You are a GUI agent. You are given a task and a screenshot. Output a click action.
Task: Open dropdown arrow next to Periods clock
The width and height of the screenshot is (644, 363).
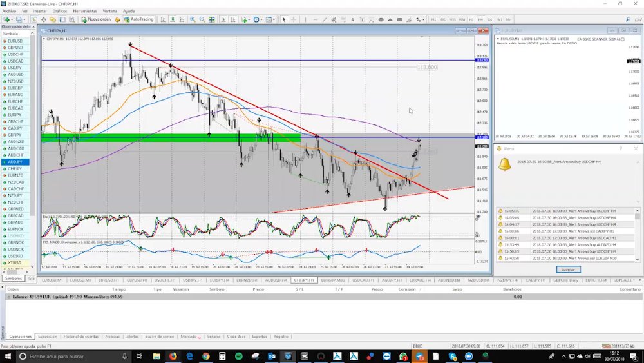(x=261, y=20)
